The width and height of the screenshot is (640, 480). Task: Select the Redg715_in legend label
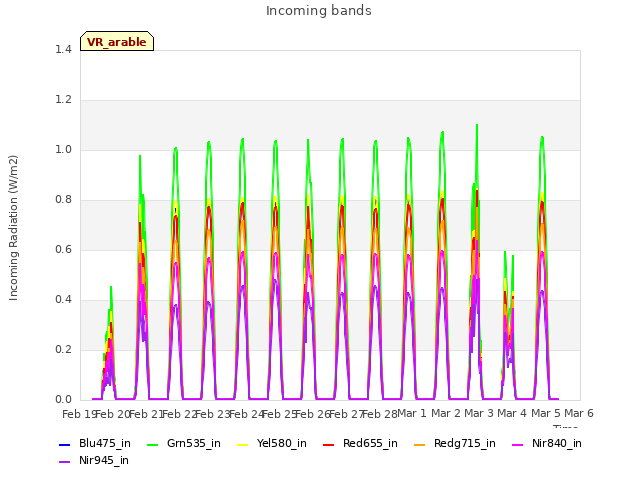pyautogui.click(x=465, y=443)
